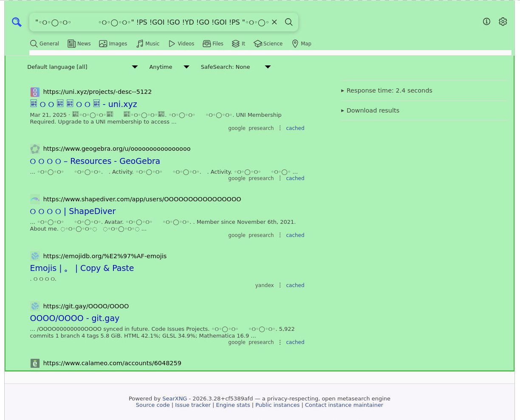Open the Default language dropdown
The width and height of the screenshot is (520, 420).
click(x=82, y=67)
